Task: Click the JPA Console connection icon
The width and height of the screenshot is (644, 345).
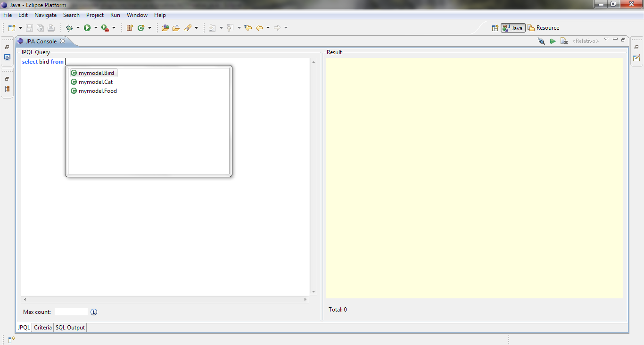Action: tap(541, 41)
